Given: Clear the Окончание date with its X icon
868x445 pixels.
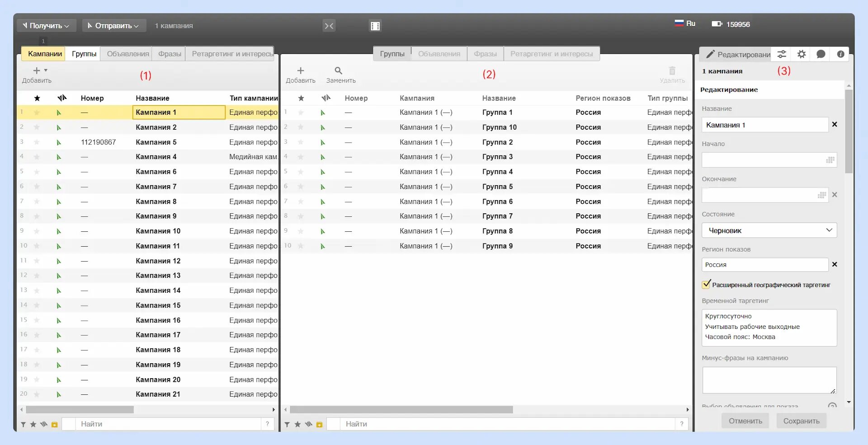Looking at the screenshot, I should pos(835,195).
